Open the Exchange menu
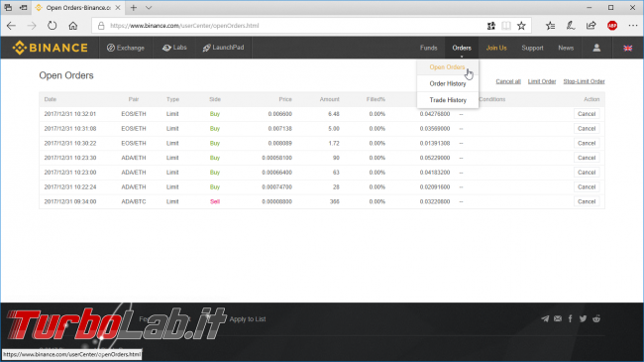 tap(126, 48)
